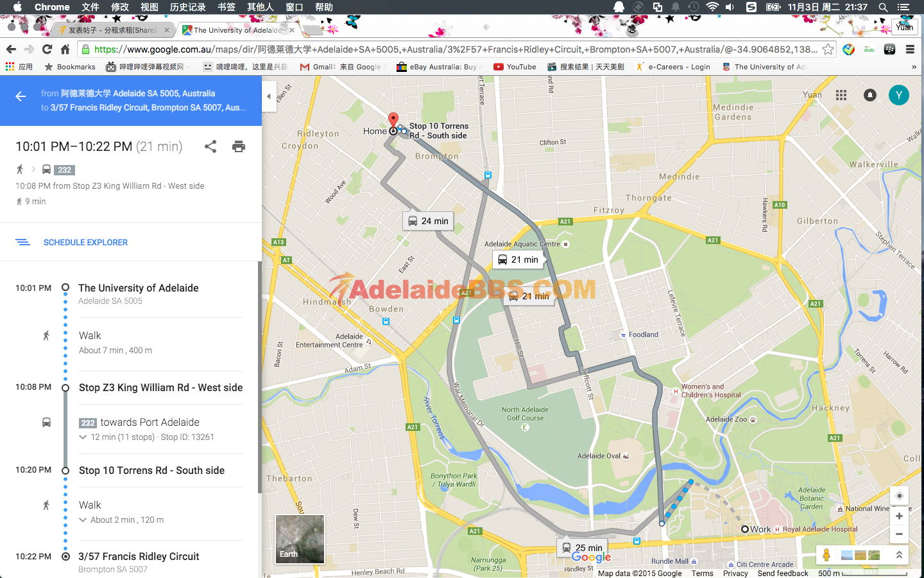This screenshot has height=578, width=924.
Task: Open the Google apps grid
Action: click(841, 95)
